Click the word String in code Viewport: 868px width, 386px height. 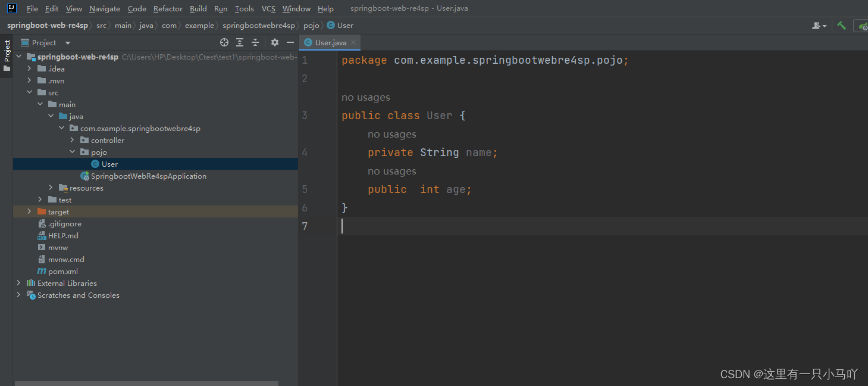pyautogui.click(x=440, y=152)
